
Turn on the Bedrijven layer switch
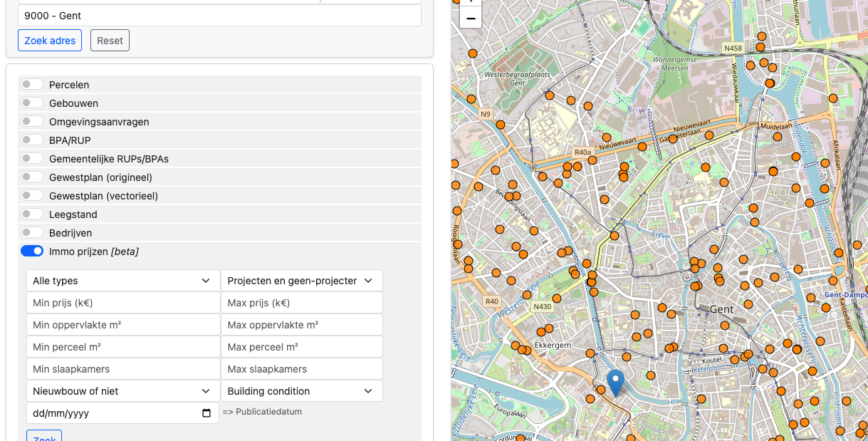coord(32,232)
